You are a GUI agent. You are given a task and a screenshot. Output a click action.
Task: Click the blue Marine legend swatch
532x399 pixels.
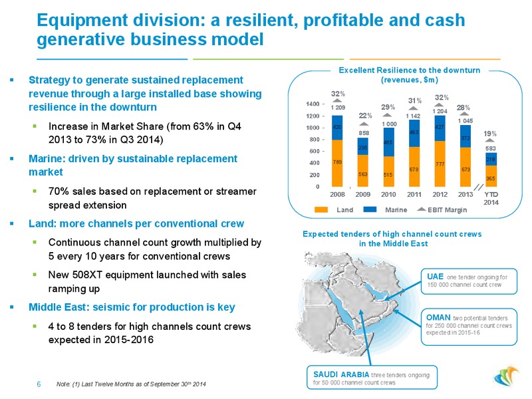click(370, 209)
